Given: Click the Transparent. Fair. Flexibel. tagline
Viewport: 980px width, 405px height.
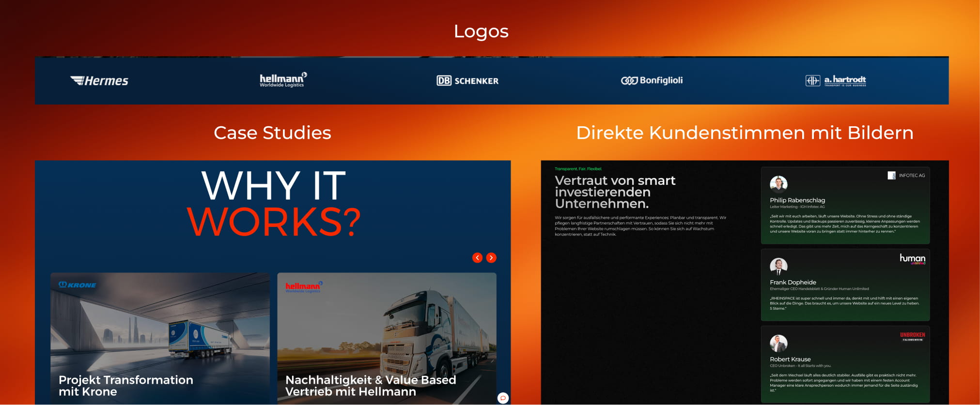Looking at the screenshot, I should (578, 169).
